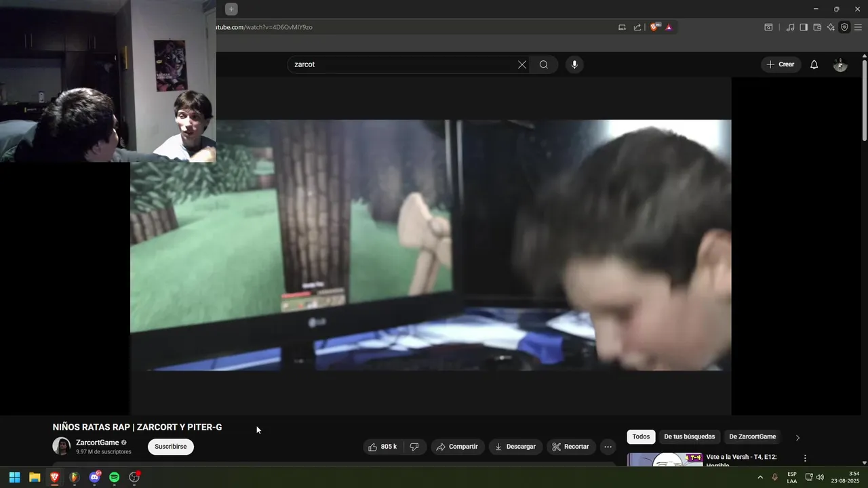Switch to Brave browser in taskbar
Image resolution: width=868 pixels, height=488 pixels.
[x=54, y=477]
